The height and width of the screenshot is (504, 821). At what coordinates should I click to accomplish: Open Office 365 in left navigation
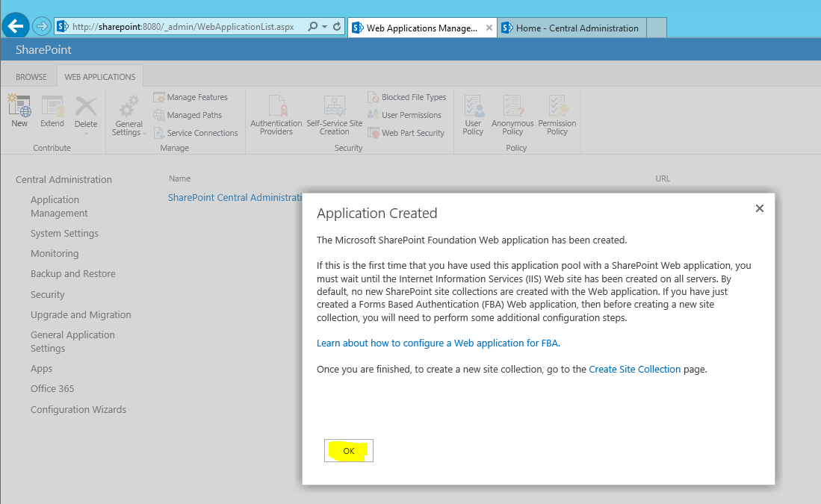click(x=52, y=388)
